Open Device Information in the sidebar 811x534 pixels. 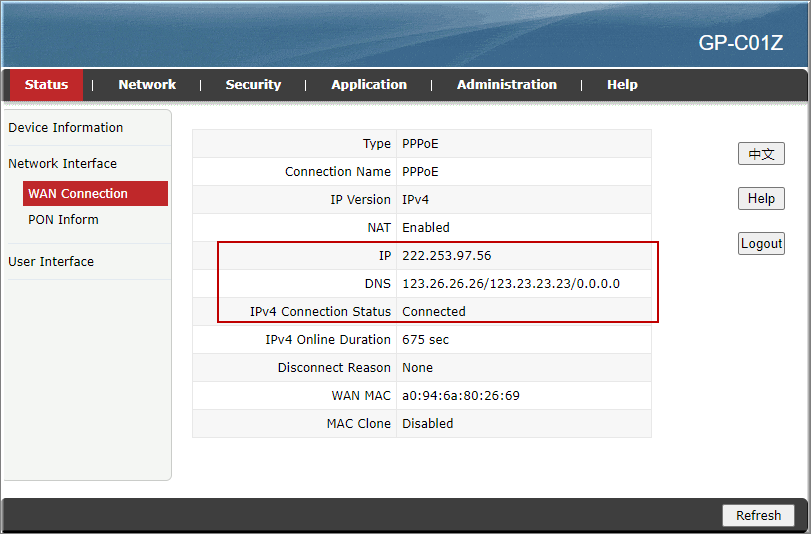[x=66, y=128]
